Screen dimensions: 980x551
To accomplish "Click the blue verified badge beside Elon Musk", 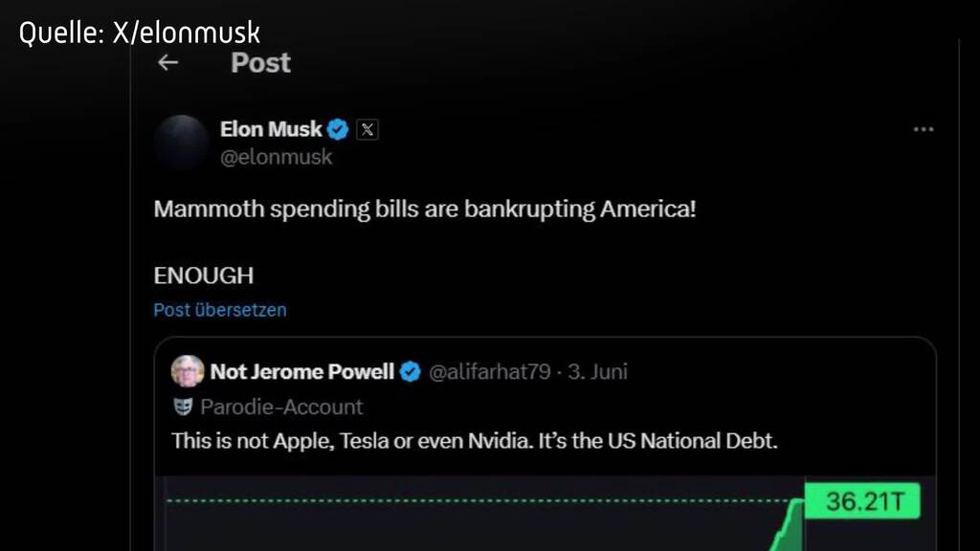I will tap(337, 129).
